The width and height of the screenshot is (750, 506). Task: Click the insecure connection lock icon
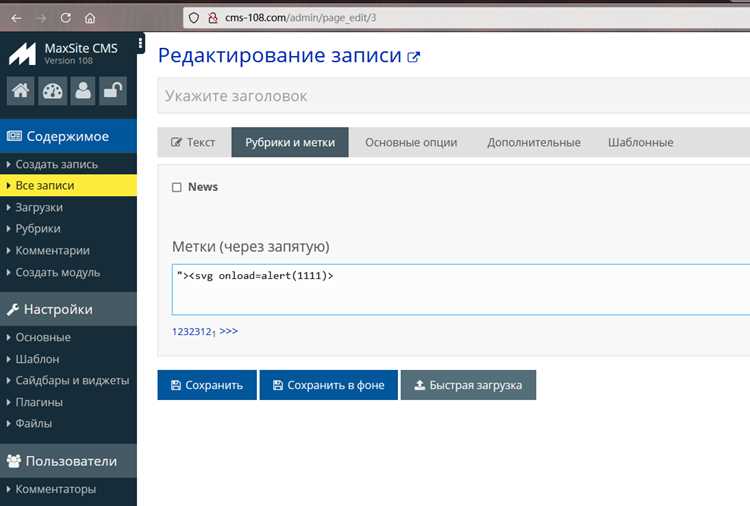click(x=213, y=18)
